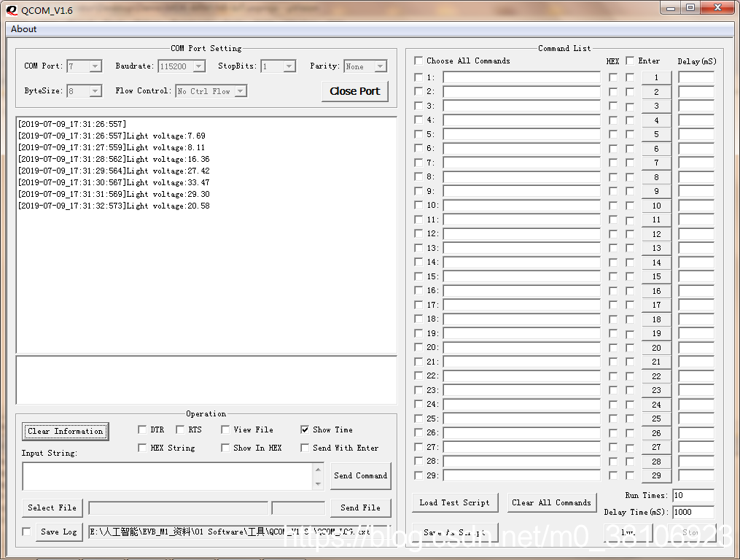Click Select File for file sending
Image resolution: width=740 pixels, height=560 pixels.
click(x=51, y=507)
